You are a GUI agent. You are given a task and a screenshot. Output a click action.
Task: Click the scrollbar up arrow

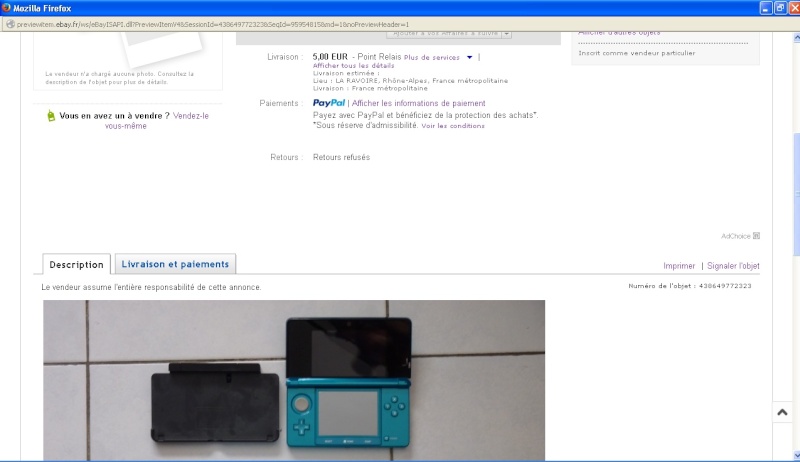click(796, 37)
